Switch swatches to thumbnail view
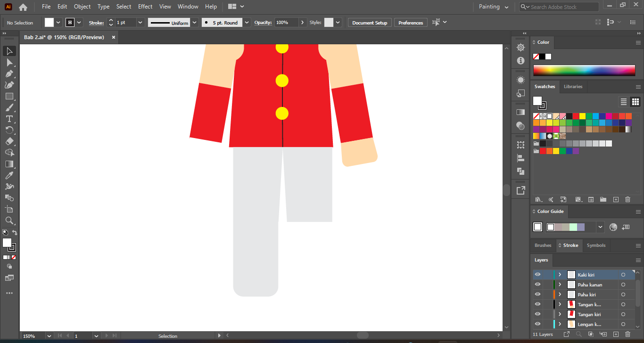The image size is (644, 343). click(636, 102)
